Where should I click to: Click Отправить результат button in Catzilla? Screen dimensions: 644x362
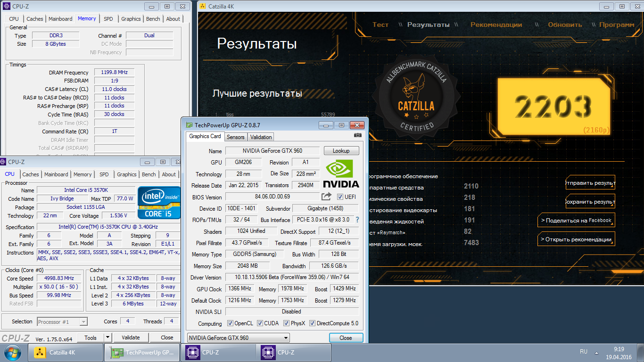pyautogui.click(x=590, y=183)
